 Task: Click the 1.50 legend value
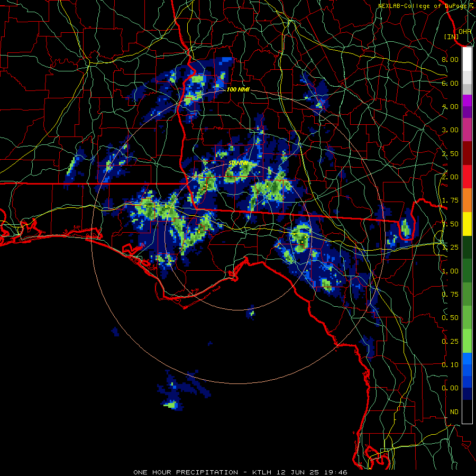click(x=450, y=224)
